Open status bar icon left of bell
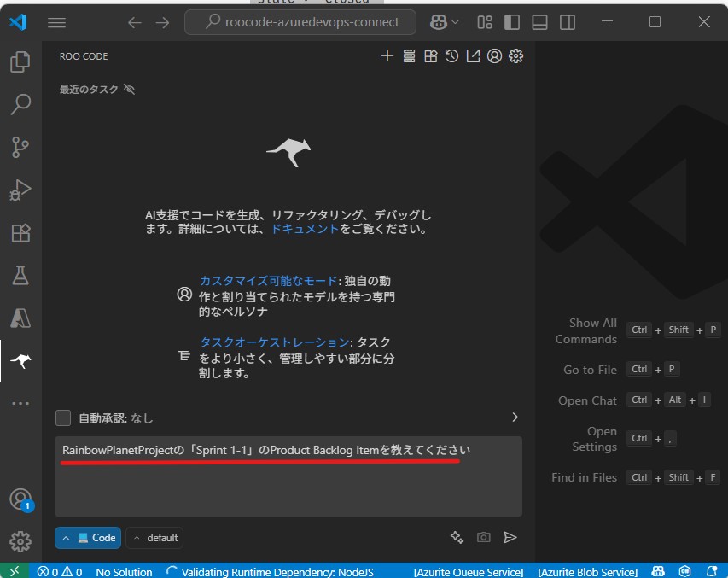The height and width of the screenshot is (578, 728). click(x=684, y=571)
